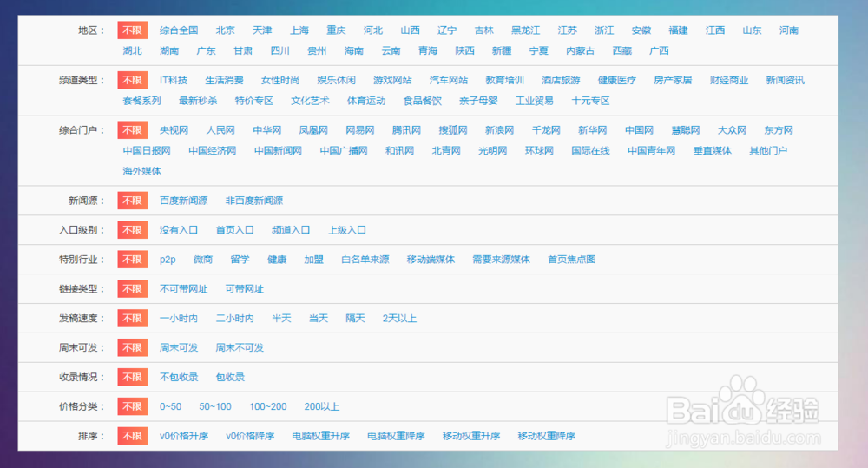868x468 pixels.
Task: Sort by 移动权重降序
Action: click(x=546, y=435)
